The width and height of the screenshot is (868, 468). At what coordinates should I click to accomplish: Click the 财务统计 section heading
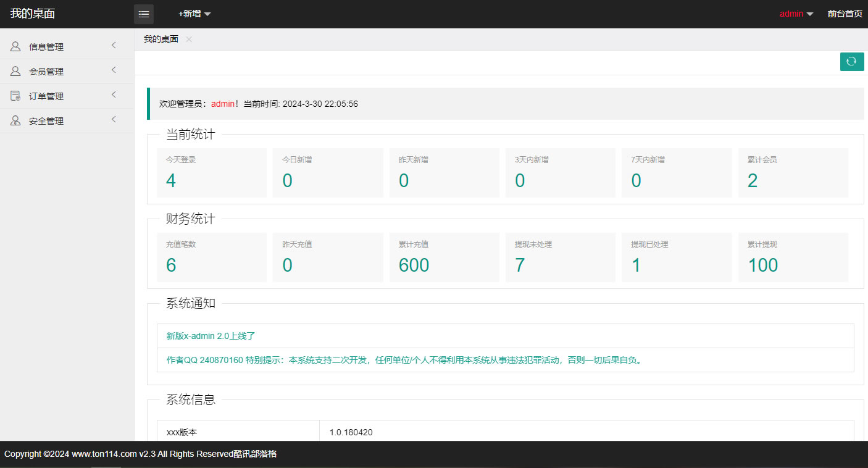[x=191, y=219]
